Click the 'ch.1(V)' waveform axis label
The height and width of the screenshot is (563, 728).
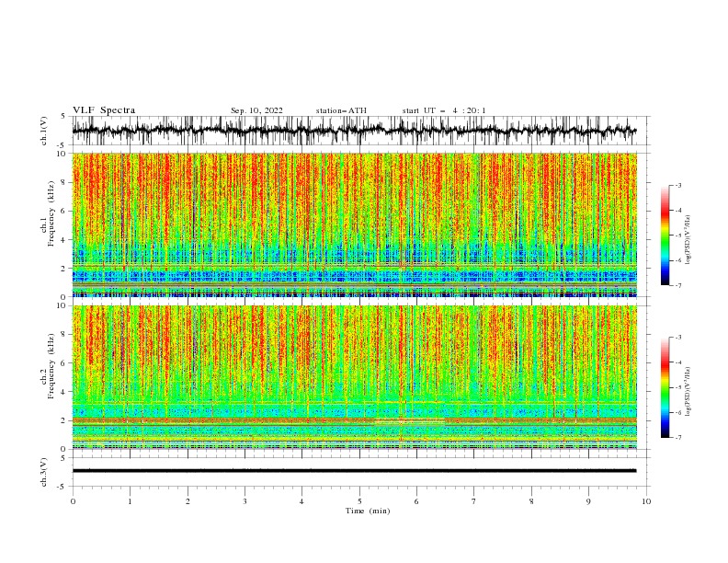tap(44, 131)
